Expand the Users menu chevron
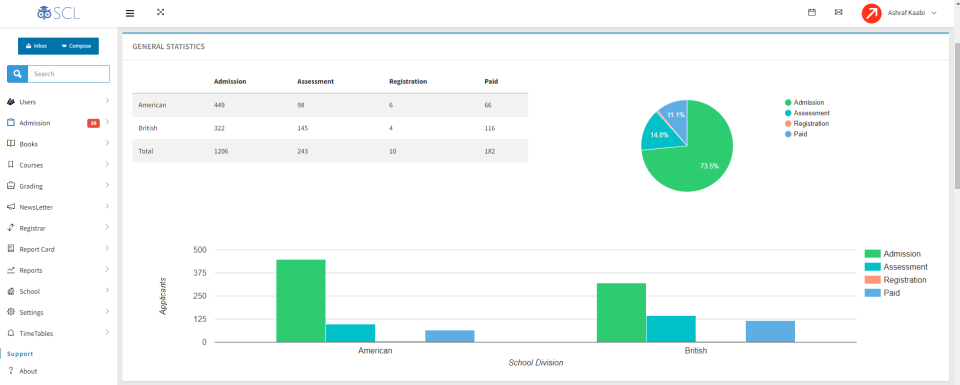The image size is (960, 385). point(107,100)
